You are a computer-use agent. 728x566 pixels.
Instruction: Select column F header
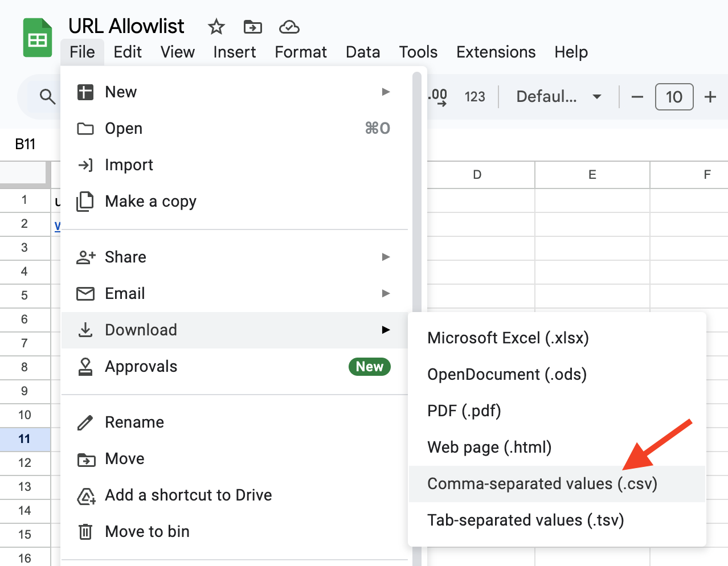coord(690,175)
